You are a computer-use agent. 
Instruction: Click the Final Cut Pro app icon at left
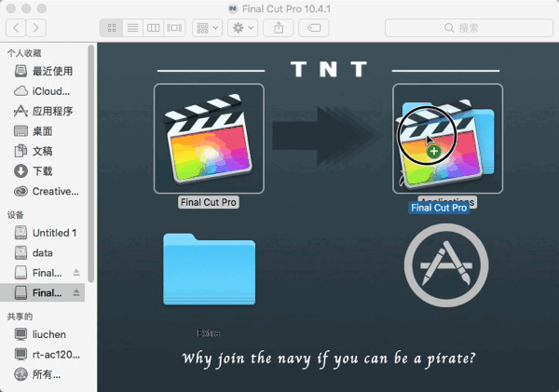tap(209, 139)
